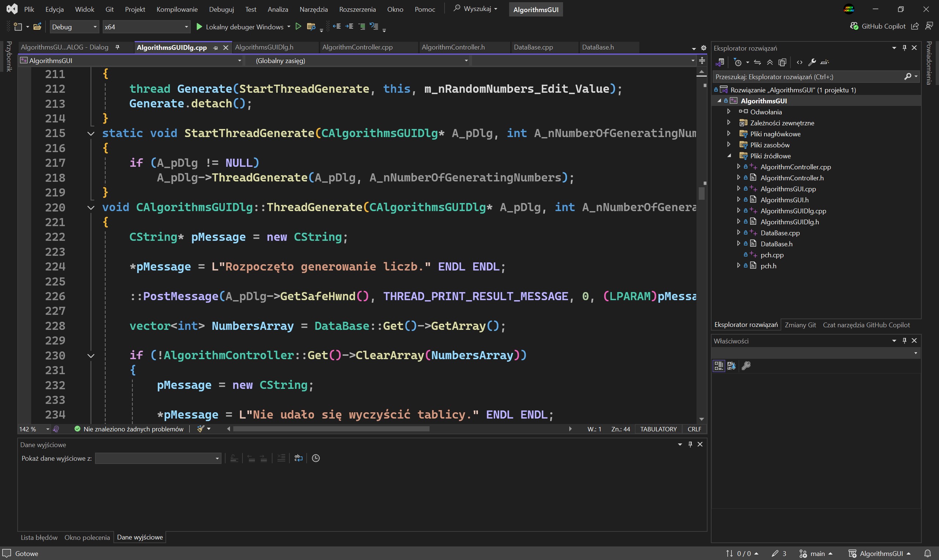The width and height of the screenshot is (939, 560).
Task: Open Properties wrench icon in Solution Explorer
Action: (x=812, y=62)
